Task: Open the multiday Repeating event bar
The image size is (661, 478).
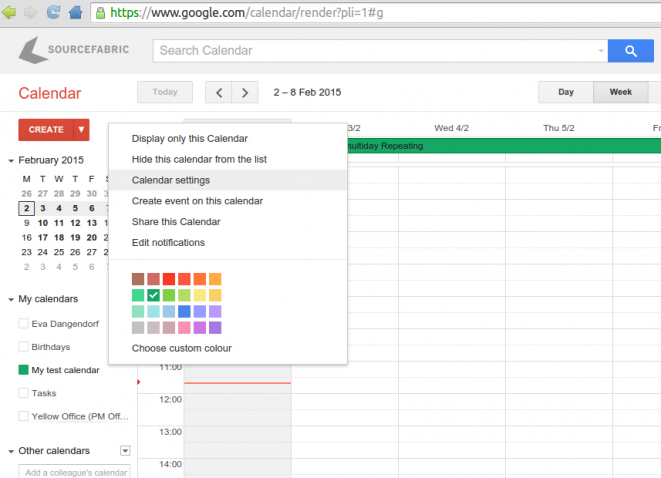Action: (504, 146)
